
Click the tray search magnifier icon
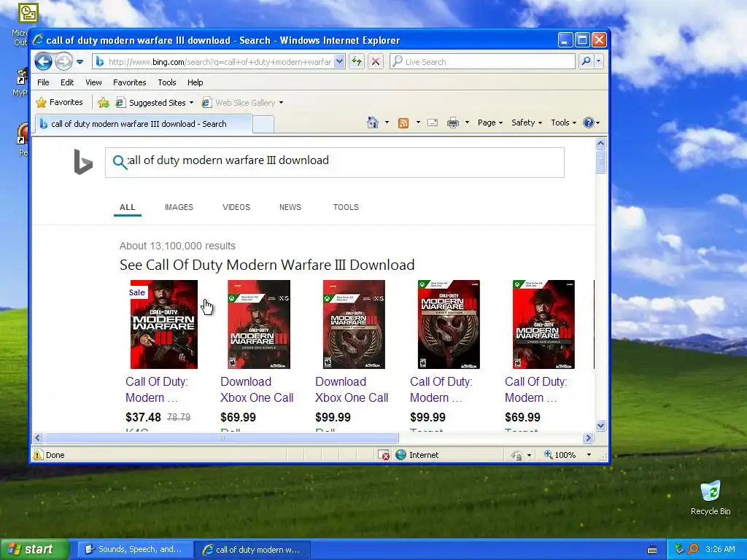[x=693, y=549]
